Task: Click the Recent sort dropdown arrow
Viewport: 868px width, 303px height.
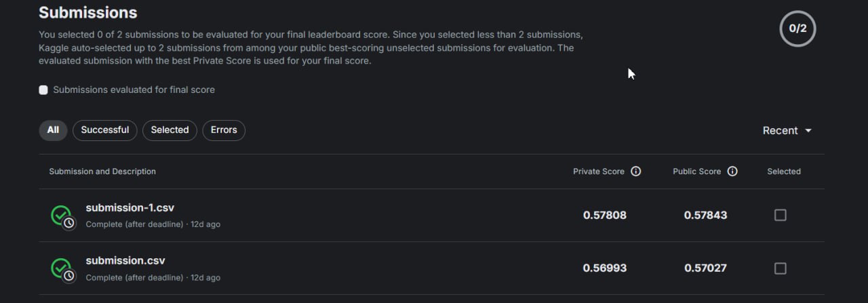Action: click(808, 131)
